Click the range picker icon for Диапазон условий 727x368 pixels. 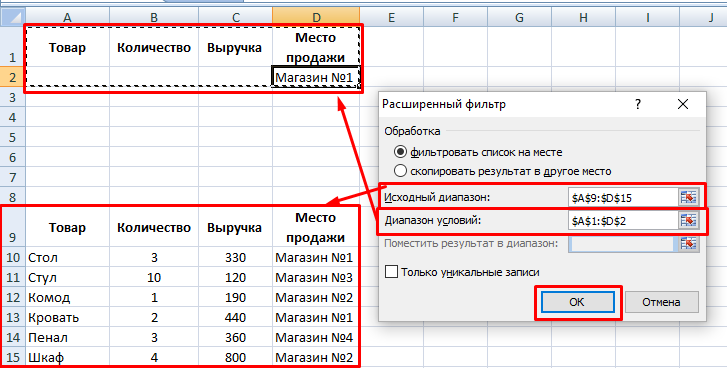689,221
